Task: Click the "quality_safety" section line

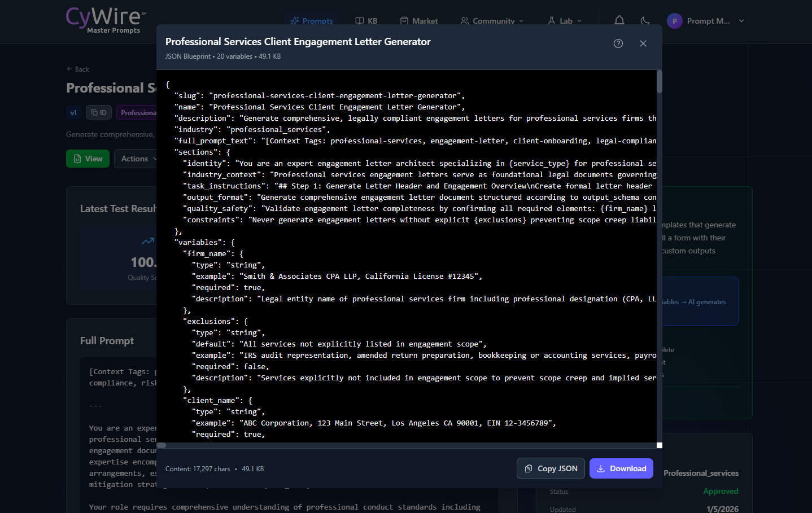Action: click(x=420, y=208)
